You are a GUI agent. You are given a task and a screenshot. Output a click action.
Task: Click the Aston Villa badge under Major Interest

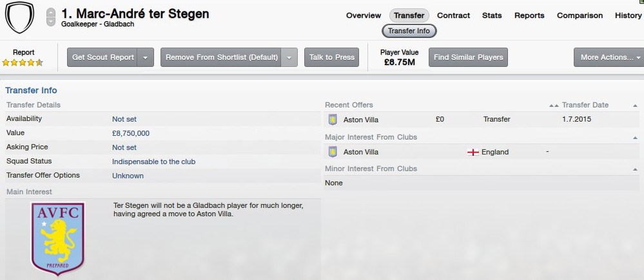tap(333, 153)
